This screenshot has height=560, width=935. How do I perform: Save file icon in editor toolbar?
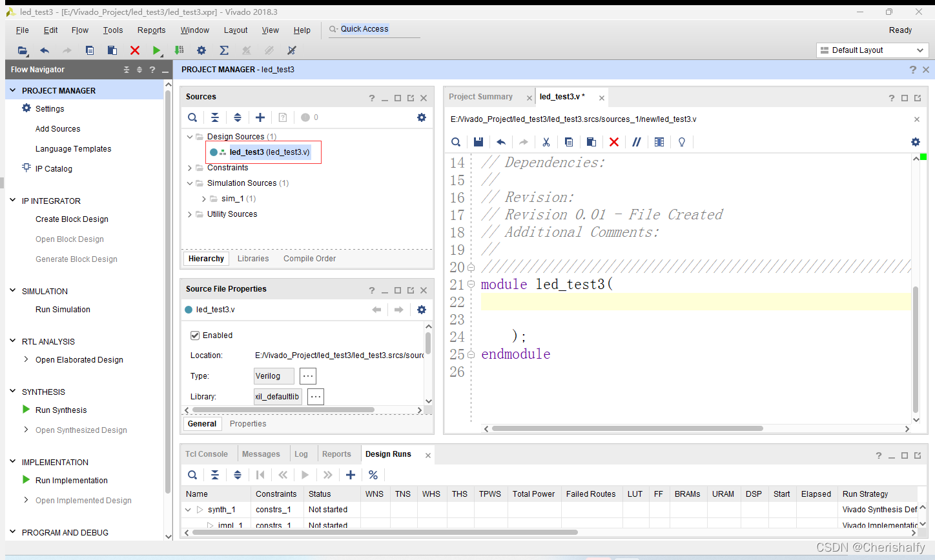coord(478,142)
